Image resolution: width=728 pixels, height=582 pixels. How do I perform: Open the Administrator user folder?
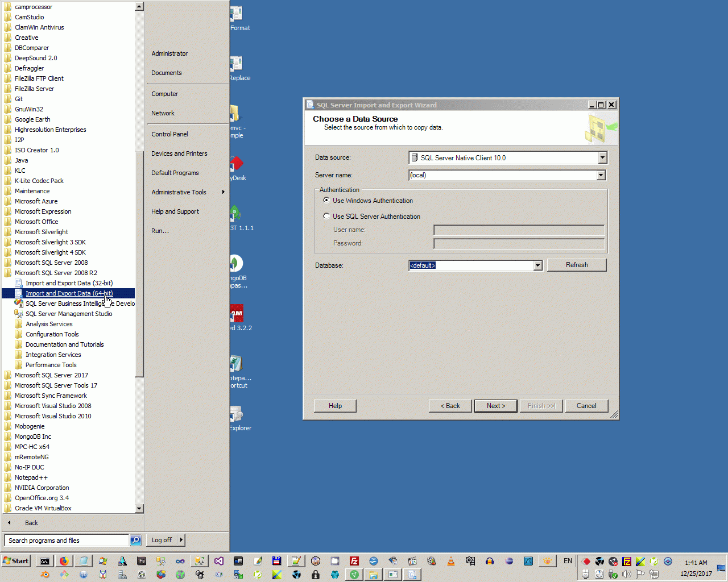pyautogui.click(x=169, y=53)
